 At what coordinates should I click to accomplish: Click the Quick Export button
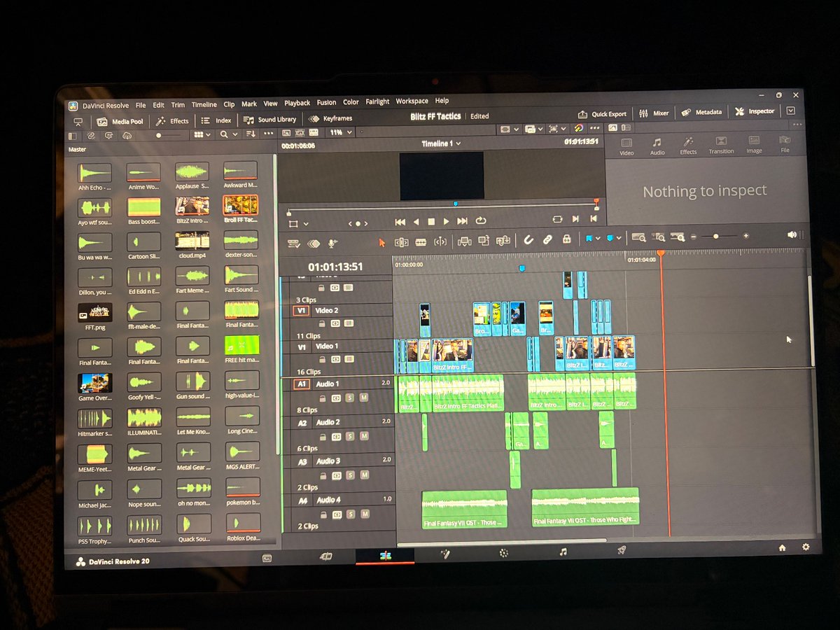pyautogui.click(x=602, y=113)
